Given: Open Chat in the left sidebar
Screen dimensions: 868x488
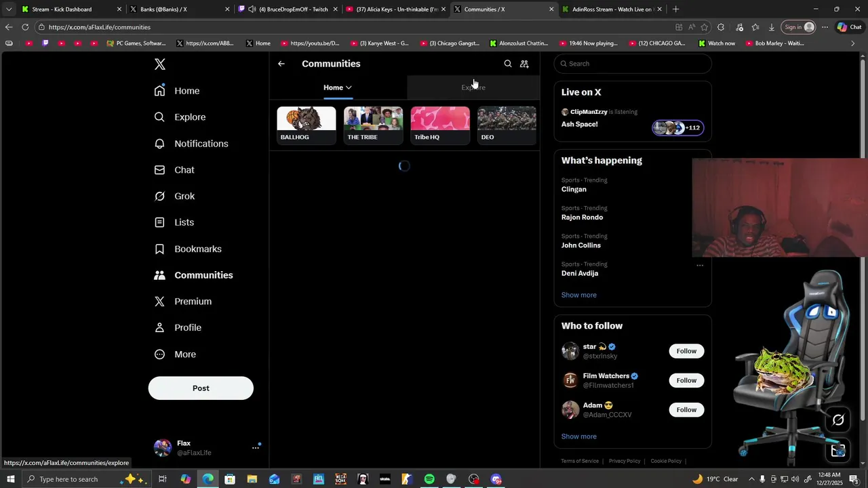Looking at the screenshot, I should [x=175, y=170].
